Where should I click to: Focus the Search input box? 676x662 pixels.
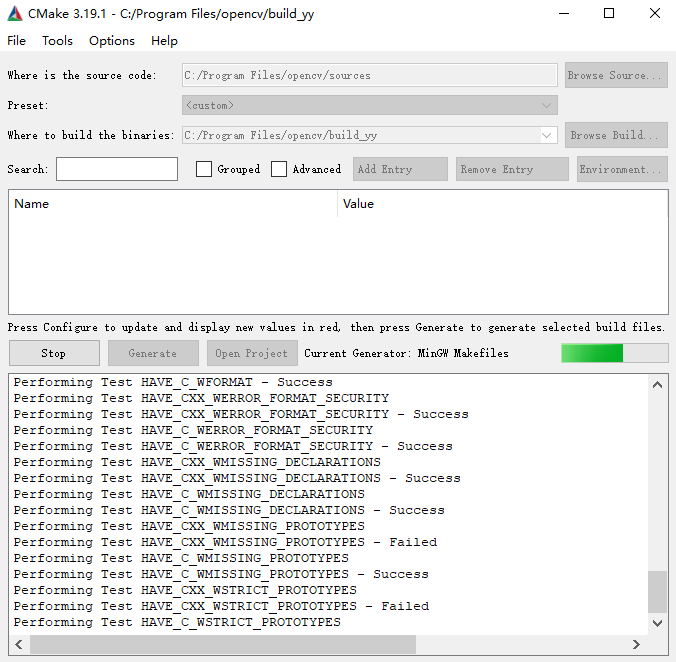tap(117, 169)
